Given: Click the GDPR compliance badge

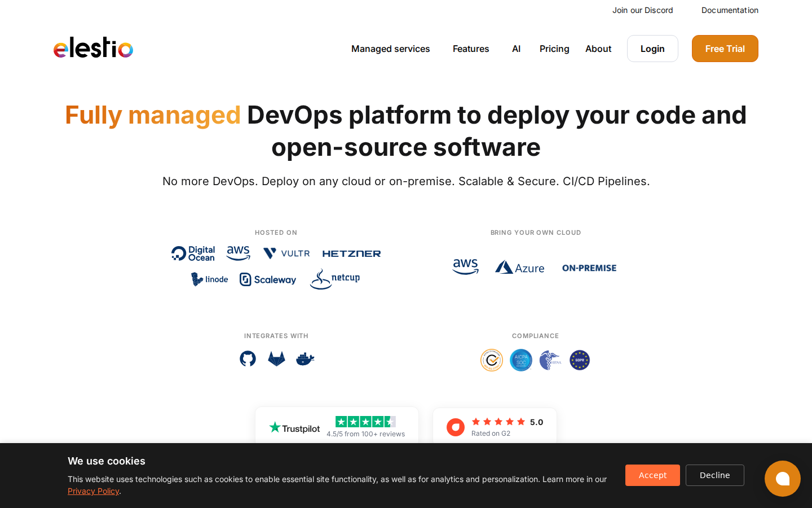Looking at the screenshot, I should click(579, 360).
